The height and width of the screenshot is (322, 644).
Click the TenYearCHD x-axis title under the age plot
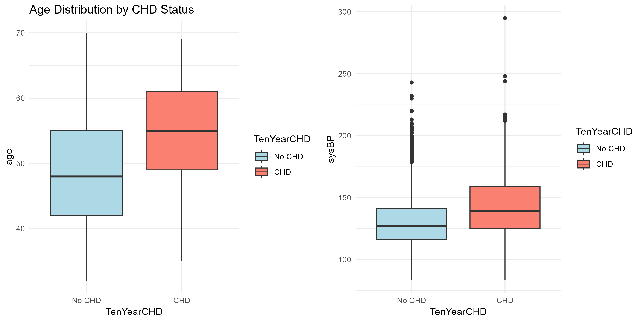[x=134, y=312]
